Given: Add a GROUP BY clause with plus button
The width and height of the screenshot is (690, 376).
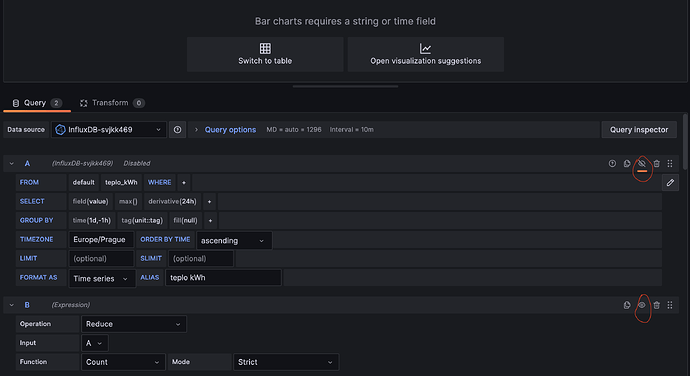Looking at the screenshot, I should tap(210, 220).
